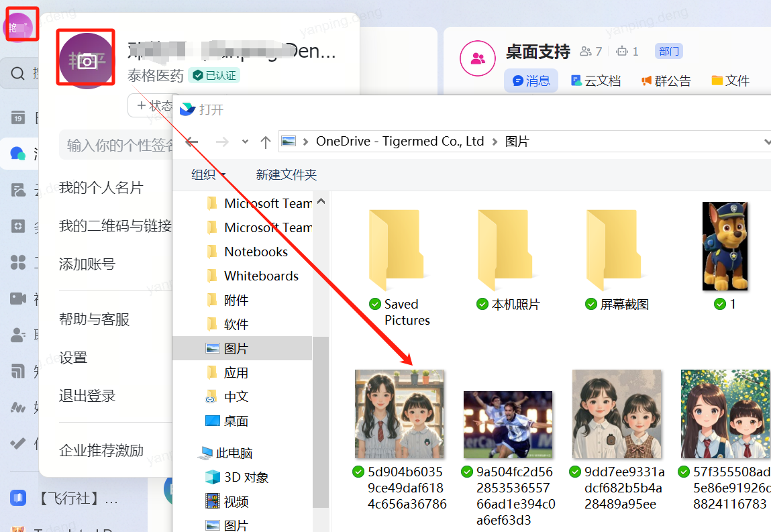Click the camera avatar to change profile photo
Viewport: 771px width, 532px height.
pos(86,60)
